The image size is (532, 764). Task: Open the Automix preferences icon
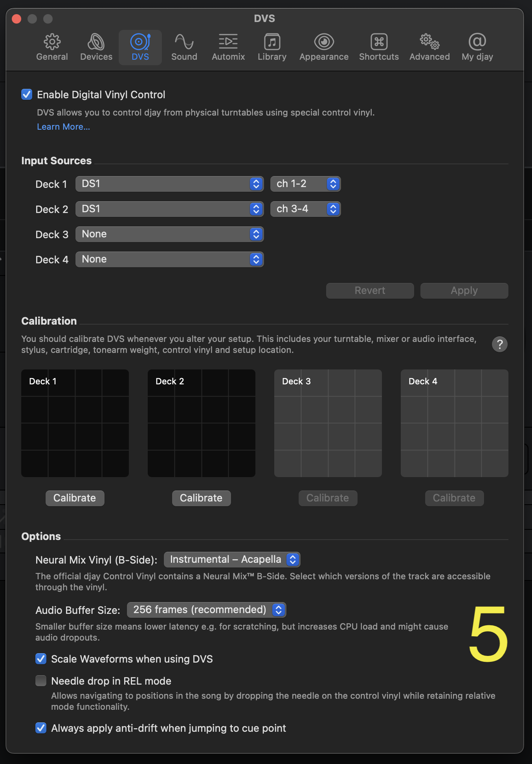click(x=228, y=42)
